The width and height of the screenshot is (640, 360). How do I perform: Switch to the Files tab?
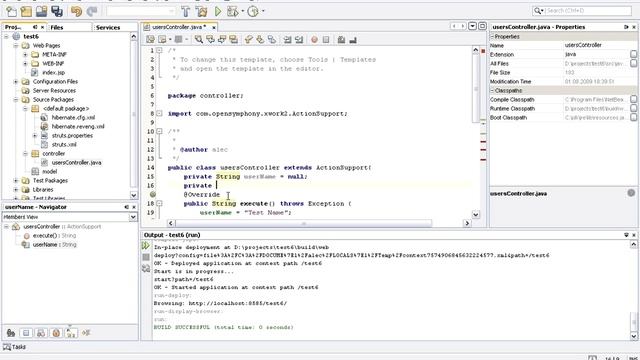tap(57, 27)
